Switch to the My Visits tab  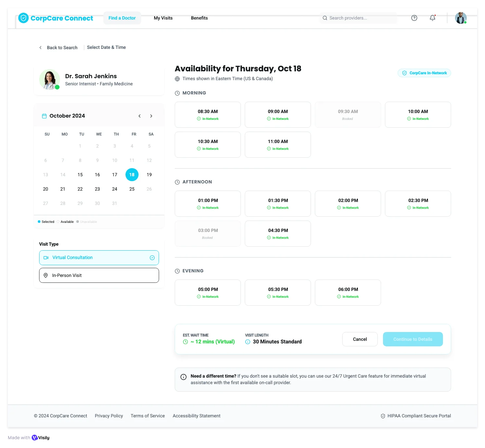coord(163,18)
